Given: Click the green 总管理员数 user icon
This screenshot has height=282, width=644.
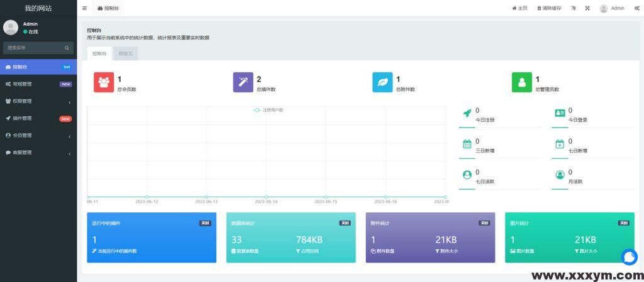Looking at the screenshot, I should (x=521, y=83).
